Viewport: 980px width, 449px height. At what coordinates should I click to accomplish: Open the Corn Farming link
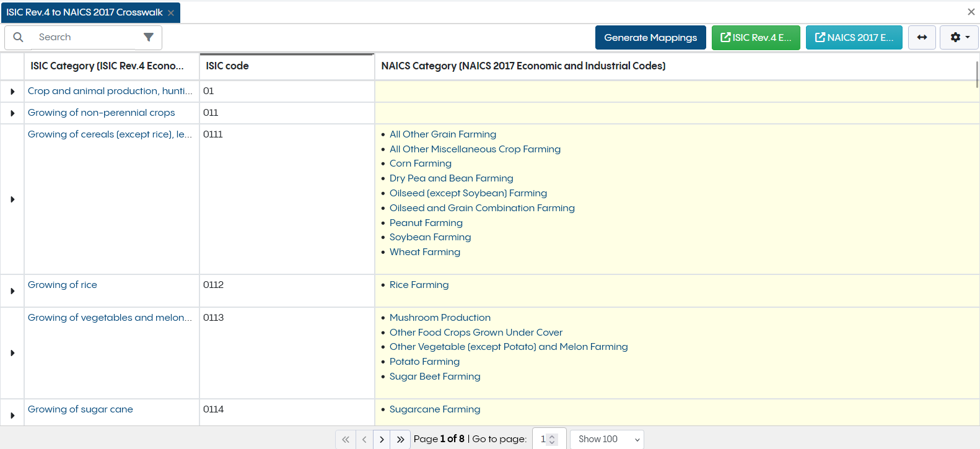point(421,163)
